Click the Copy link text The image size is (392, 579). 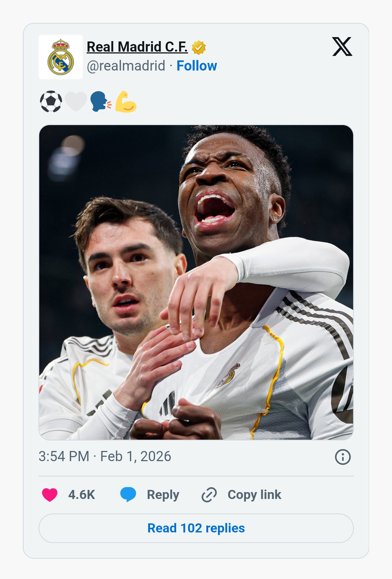(254, 495)
